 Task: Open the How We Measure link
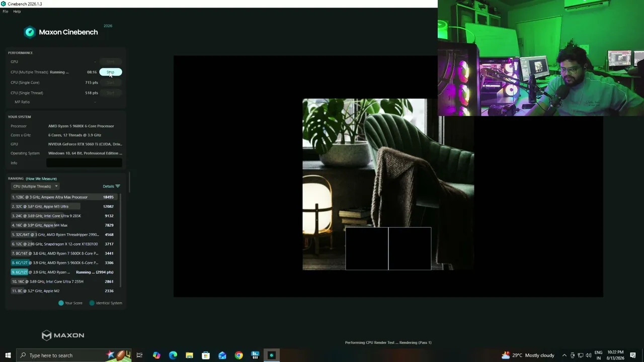[41, 178]
